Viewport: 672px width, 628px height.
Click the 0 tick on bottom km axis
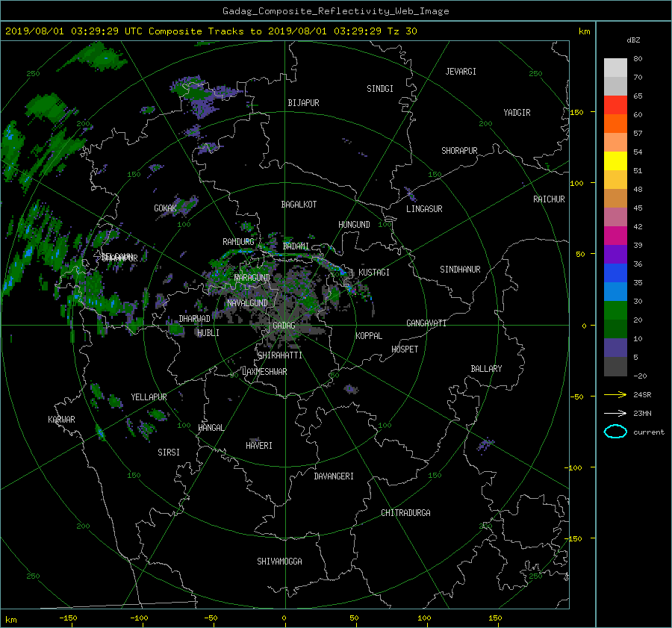point(284,618)
